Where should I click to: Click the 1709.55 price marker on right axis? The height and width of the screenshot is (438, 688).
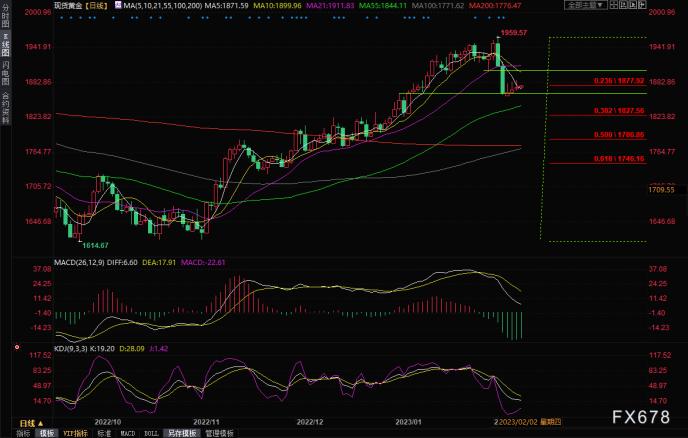click(661, 190)
